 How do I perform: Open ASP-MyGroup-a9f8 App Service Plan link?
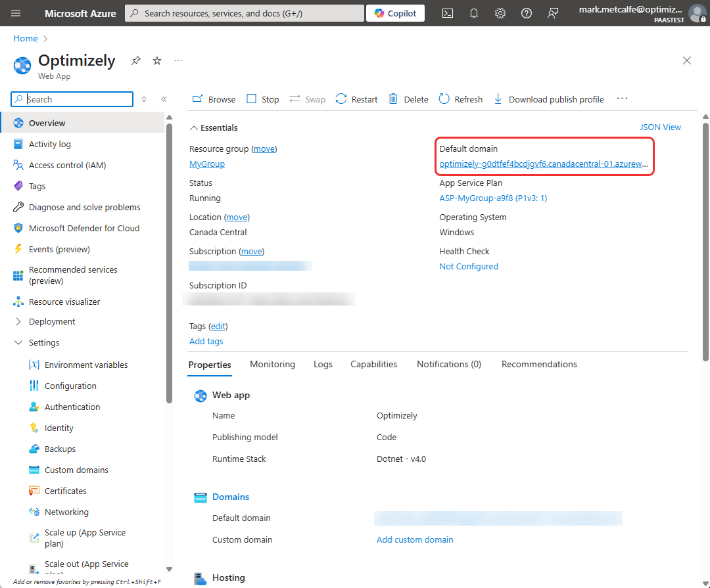(x=493, y=198)
